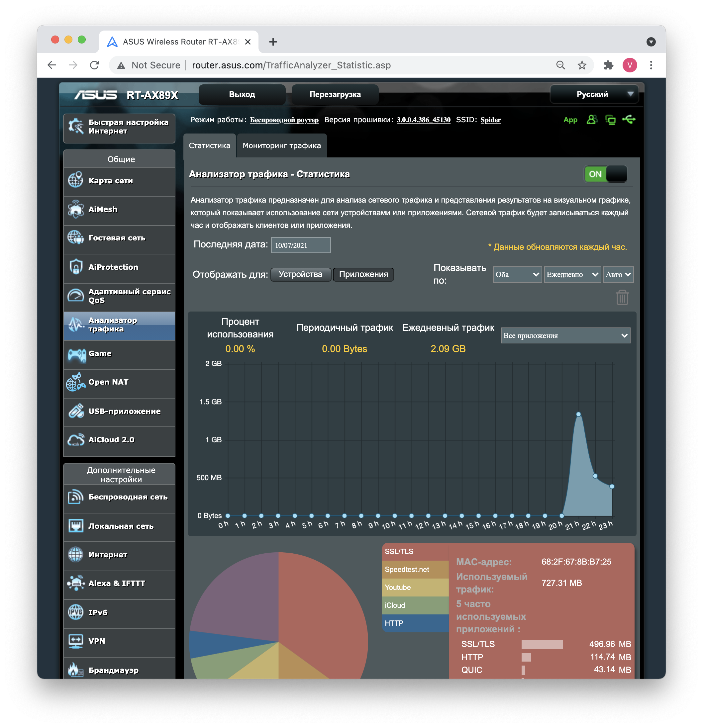Open firmware version 3.0.0.4.386_45130 link
703x728 pixels.
[x=424, y=120]
